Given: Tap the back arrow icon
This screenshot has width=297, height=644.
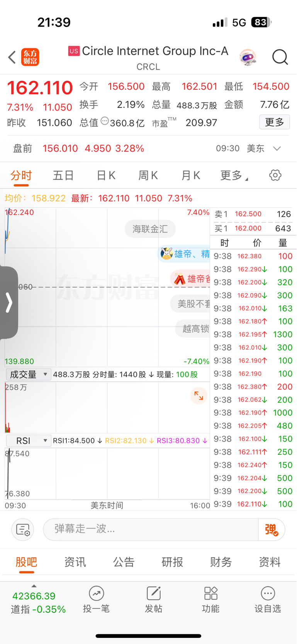Looking at the screenshot, I should click(x=12, y=57).
